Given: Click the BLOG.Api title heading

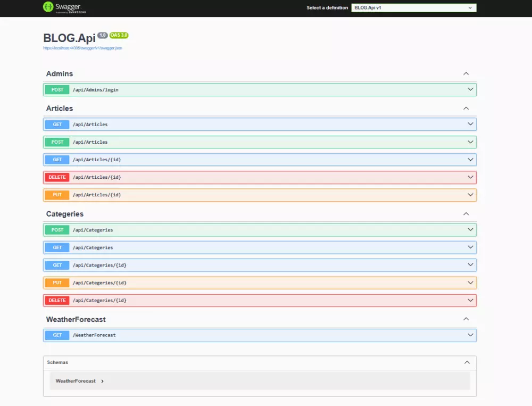Looking at the screenshot, I should point(69,38).
